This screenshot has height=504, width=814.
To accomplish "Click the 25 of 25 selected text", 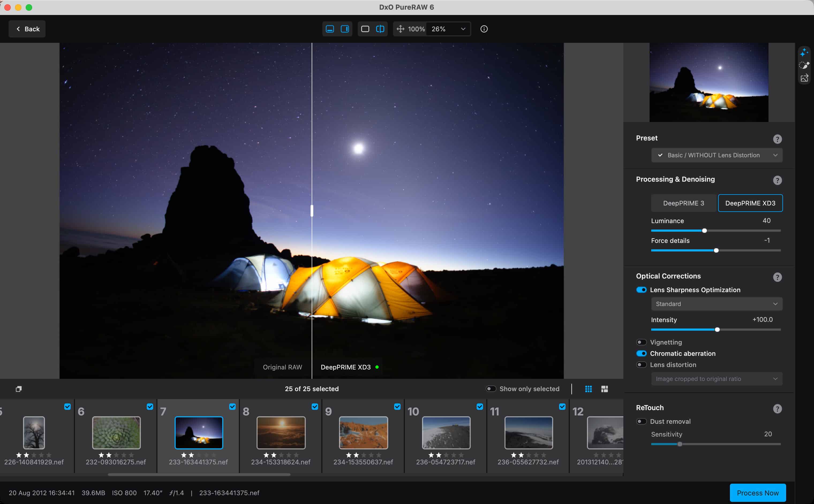I will click(312, 389).
